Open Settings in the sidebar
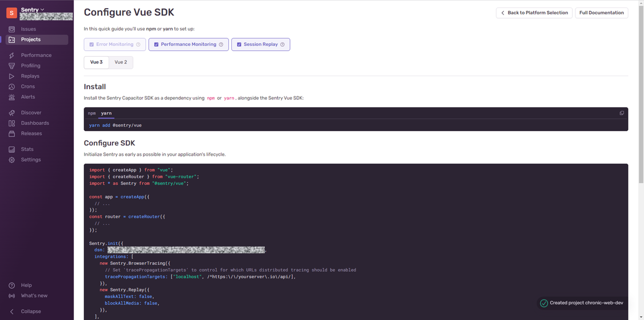644x320 pixels. 31,160
